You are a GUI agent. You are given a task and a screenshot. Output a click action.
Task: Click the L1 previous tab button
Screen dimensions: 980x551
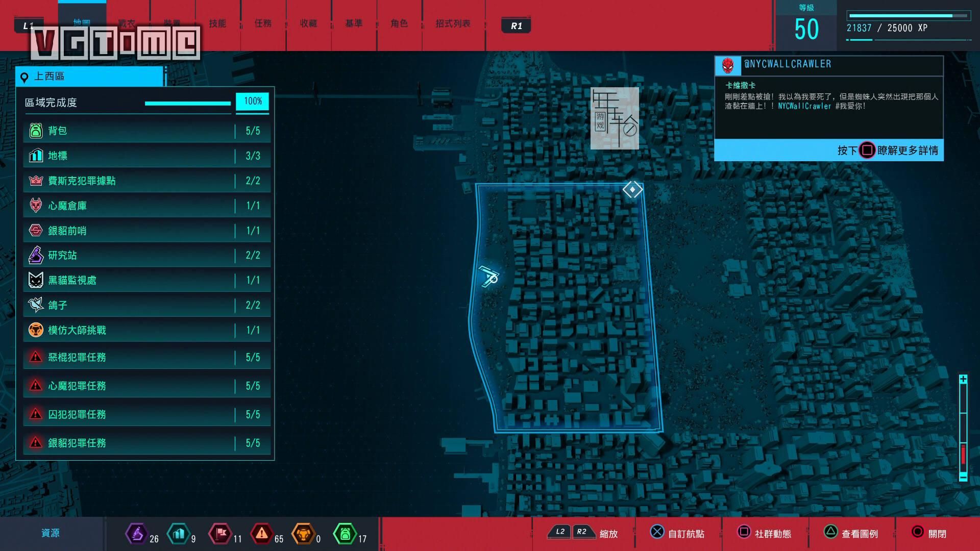[x=28, y=26]
